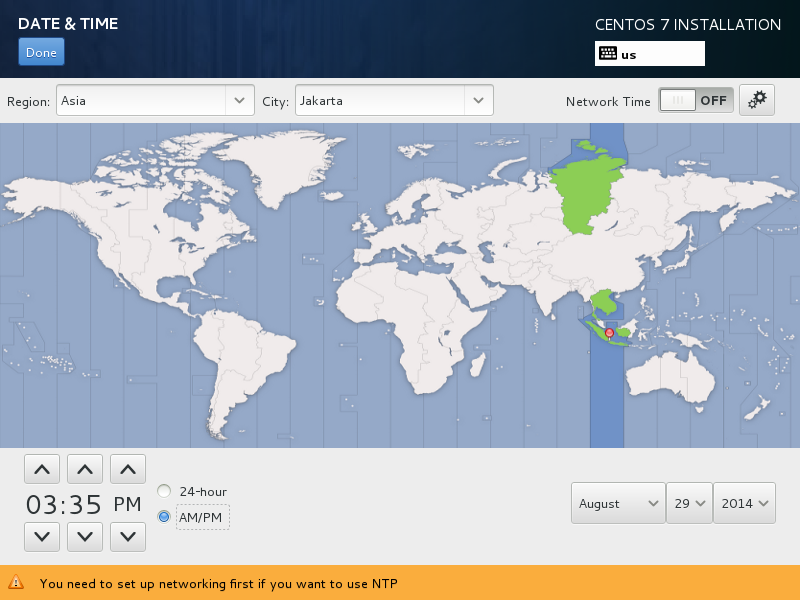Open the month dropdown showing August

[x=618, y=503]
